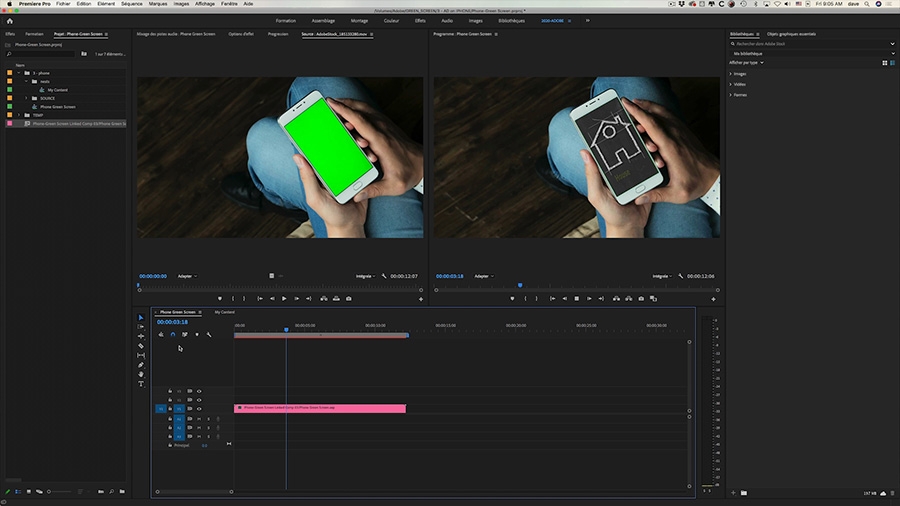This screenshot has height=506, width=900.
Task: Select the Hand tool
Action: point(141,374)
